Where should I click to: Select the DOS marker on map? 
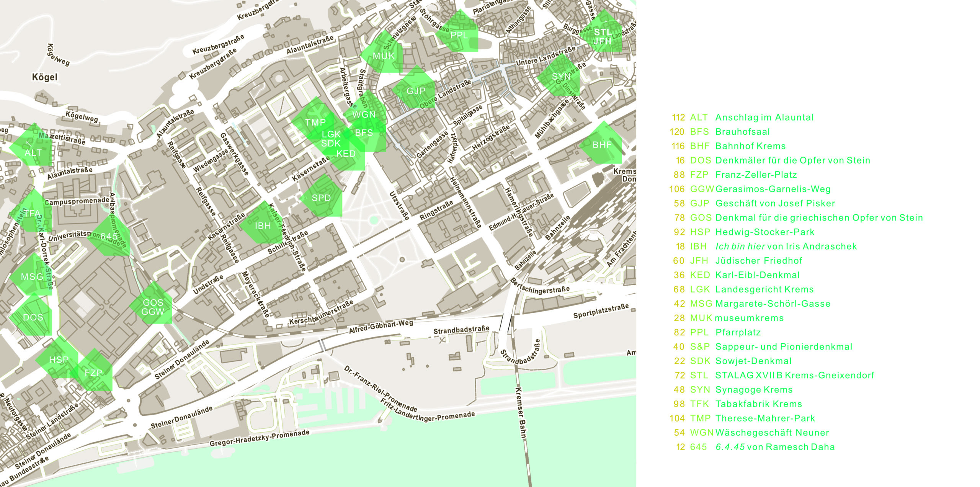click(x=33, y=317)
